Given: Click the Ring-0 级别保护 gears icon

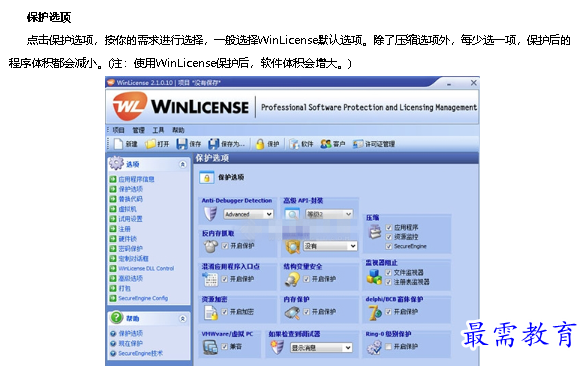Looking at the screenshot, I should click(x=374, y=347).
